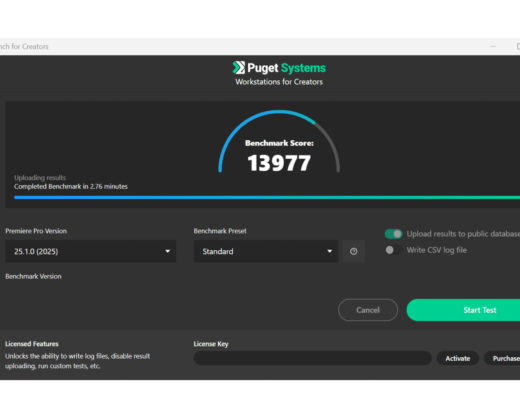Image resolution: width=520 pixels, height=400 pixels.
Task: Click the 'Benchmark Preset' label
Action: [x=220, y=231]
